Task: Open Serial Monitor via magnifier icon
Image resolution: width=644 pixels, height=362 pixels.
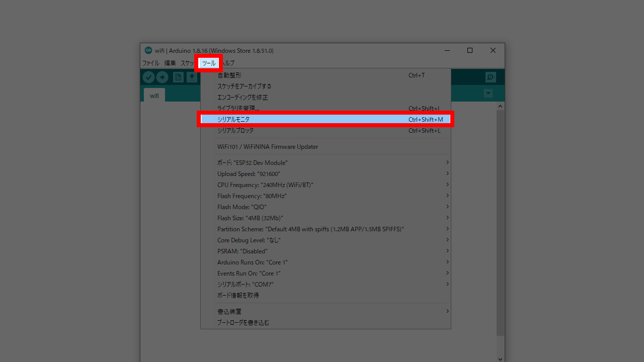Action: [491, 77]
